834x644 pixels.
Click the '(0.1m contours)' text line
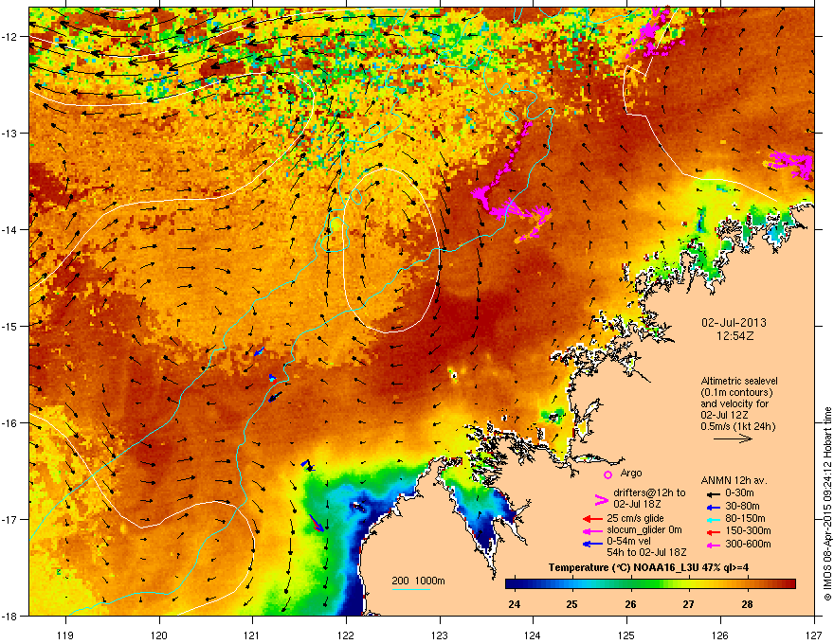(x=736, y=393)
